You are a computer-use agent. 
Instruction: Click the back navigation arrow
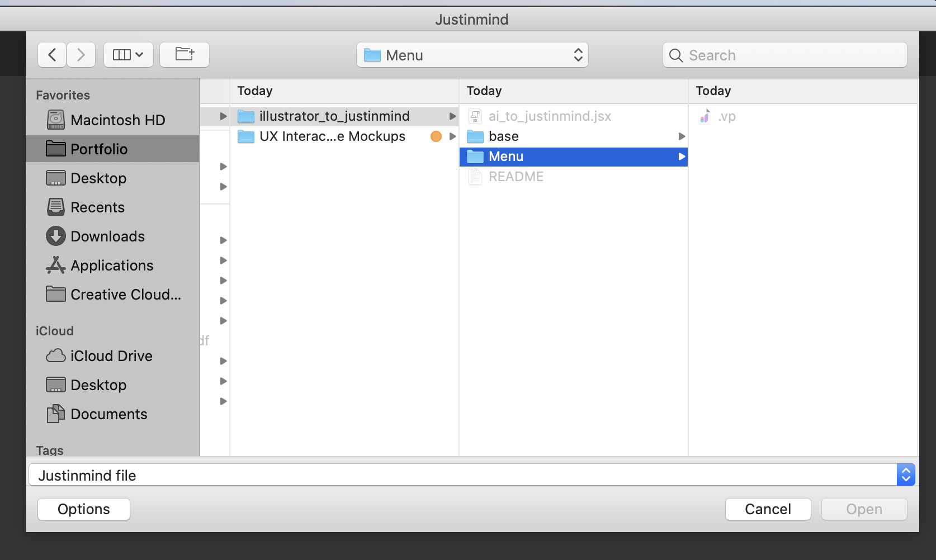[52, 55]
